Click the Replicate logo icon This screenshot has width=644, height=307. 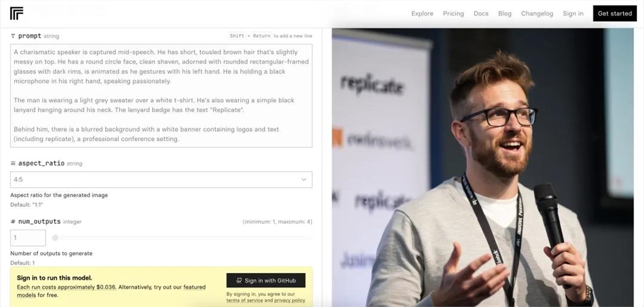[17, 13]
